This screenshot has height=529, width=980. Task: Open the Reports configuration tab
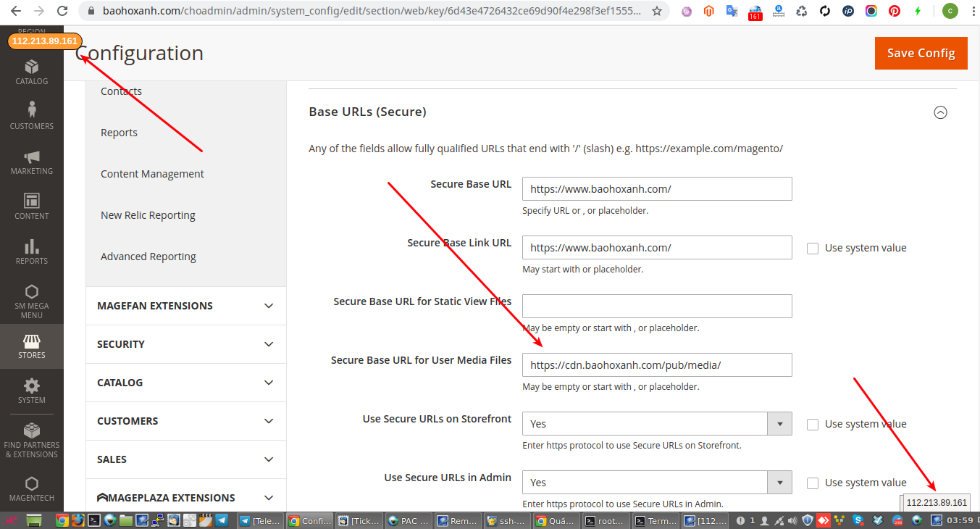pos(119,133)
